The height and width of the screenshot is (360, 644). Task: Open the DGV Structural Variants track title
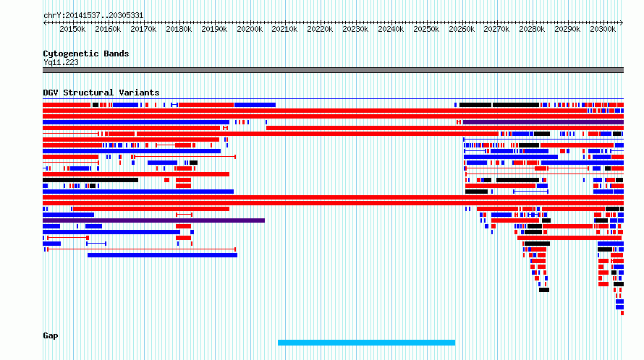pos(101,93)
